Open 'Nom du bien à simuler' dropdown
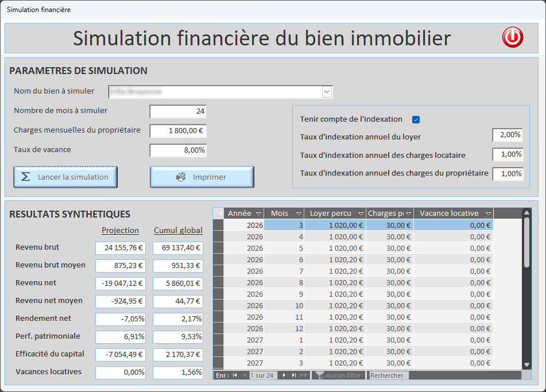The width and height of the screenshot is (546, 392). (327, 92)
